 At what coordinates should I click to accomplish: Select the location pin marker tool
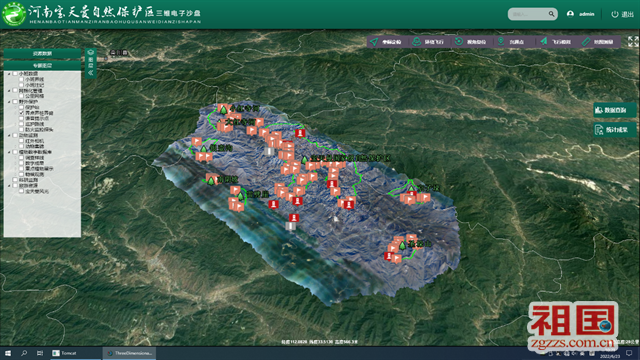pyautogui.click(x=501, y=42)
